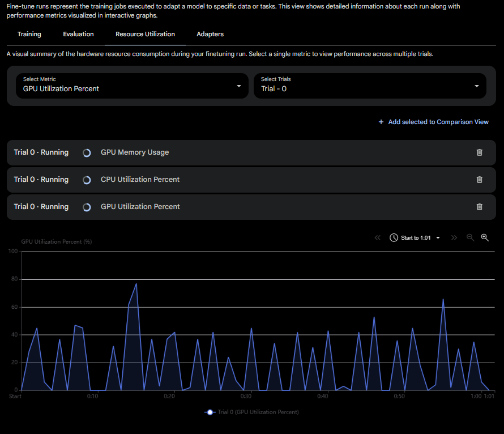Zoom in the chart

(x=485, y=237)
